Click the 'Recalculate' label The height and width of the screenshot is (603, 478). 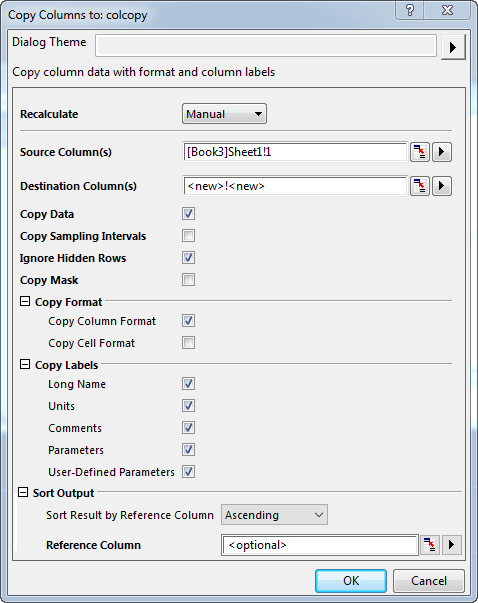(x=49, y=114)
